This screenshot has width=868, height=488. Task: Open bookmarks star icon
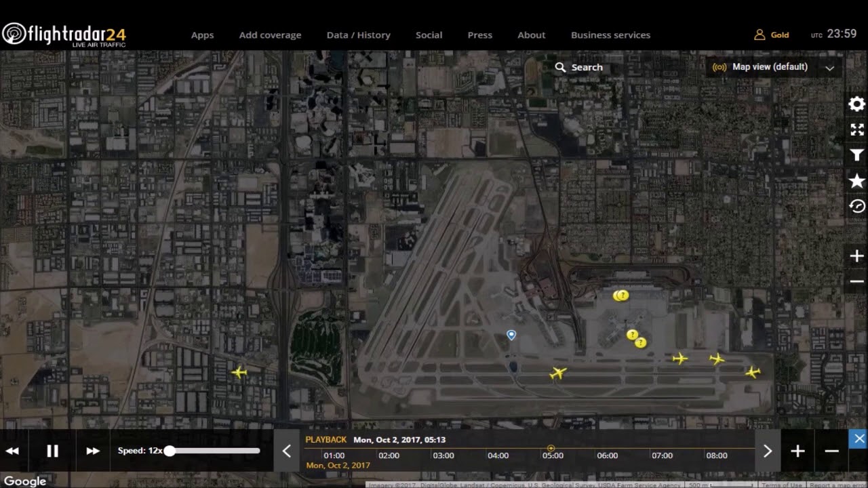(x=857, y=181)
